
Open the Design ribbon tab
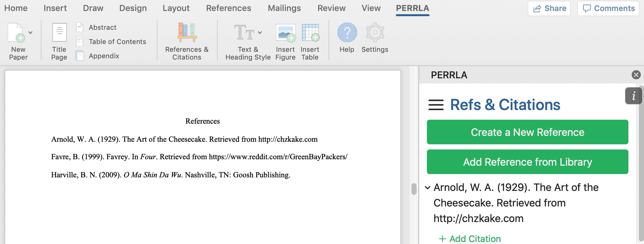click(133, 8)
